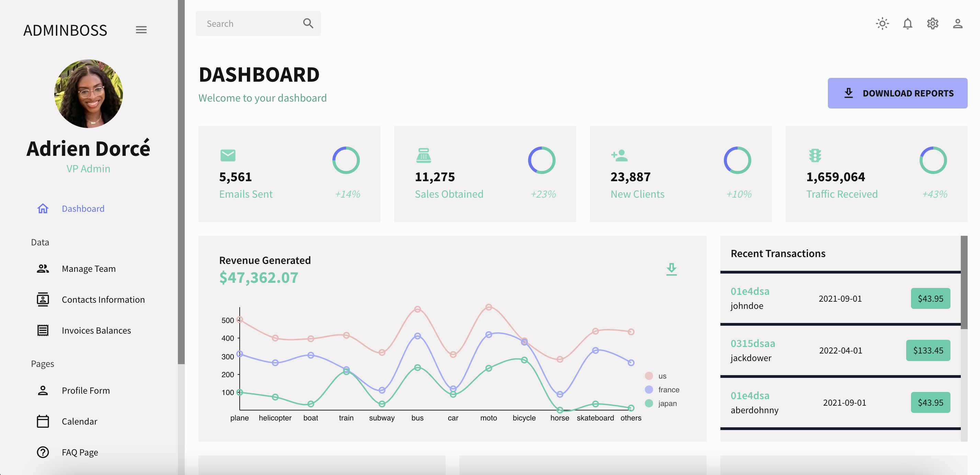The image size is (980, 475).
Task: Download the revenue chart with the green arrow icon
Action: 671,269
